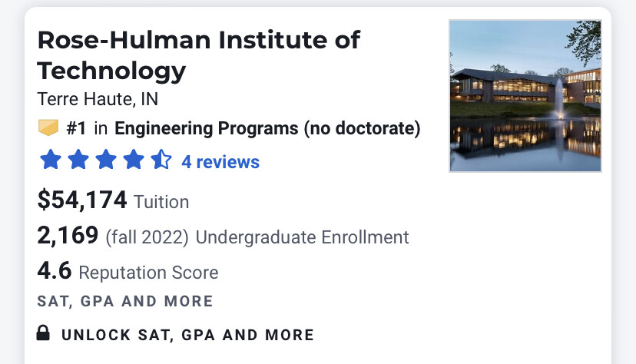The width and height of the screenshot is (636, 364).
Task: Click the Terre Haute, IN location text
Action: click(98, 100)
